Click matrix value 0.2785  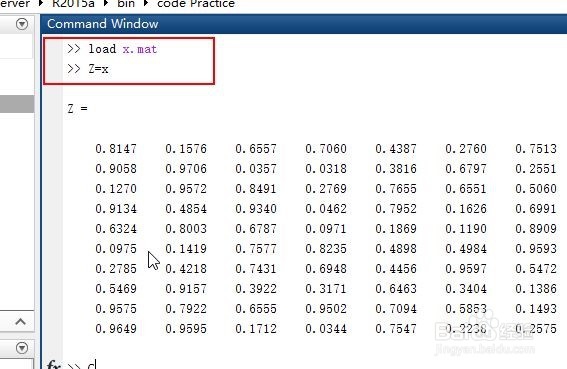(x=116, y=269)
